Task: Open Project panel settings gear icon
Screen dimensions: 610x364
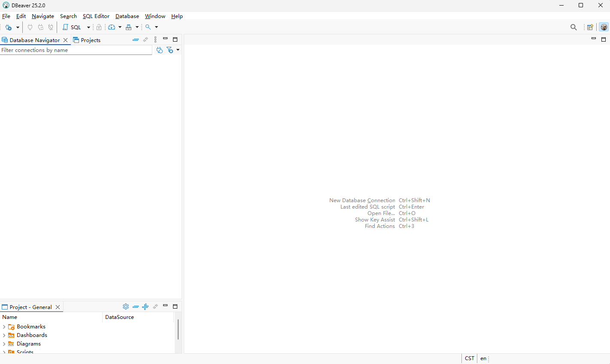Action: coord(126,306)
